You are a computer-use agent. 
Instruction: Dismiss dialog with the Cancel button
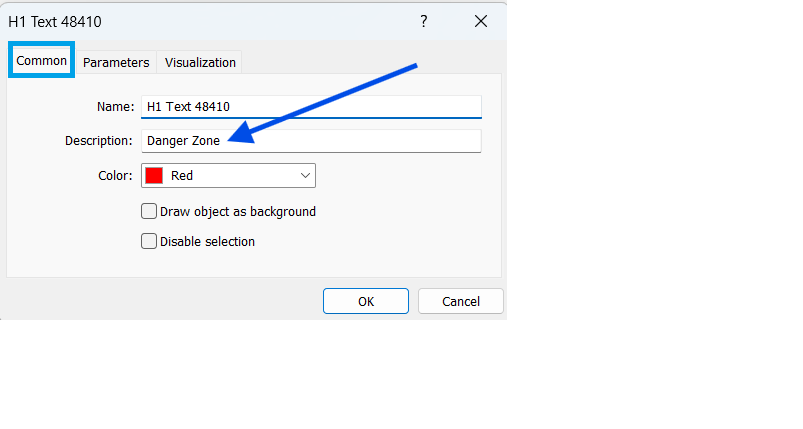pyautogui.click(x=460, y=301)
